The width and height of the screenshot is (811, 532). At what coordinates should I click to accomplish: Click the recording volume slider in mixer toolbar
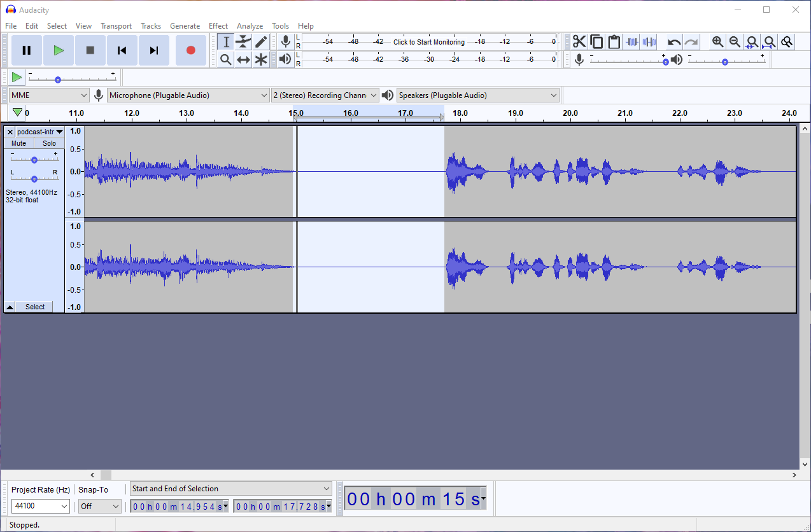628,62
